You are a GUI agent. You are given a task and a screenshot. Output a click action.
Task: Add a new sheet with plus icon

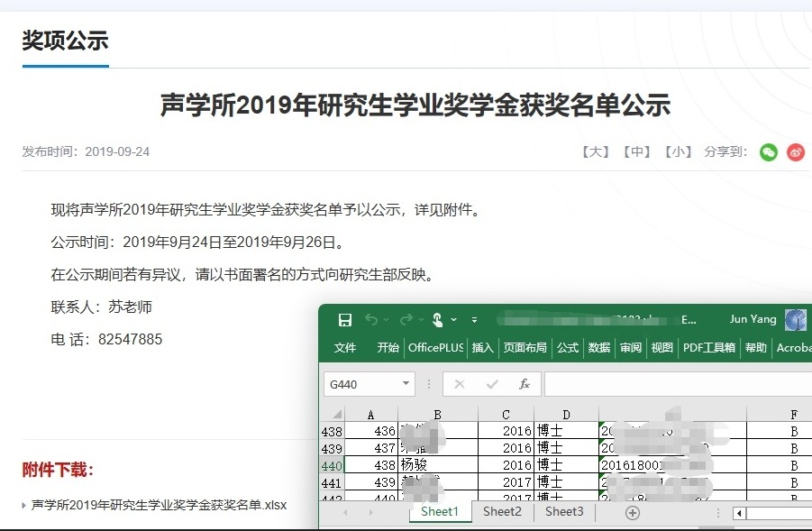(633, 512)
